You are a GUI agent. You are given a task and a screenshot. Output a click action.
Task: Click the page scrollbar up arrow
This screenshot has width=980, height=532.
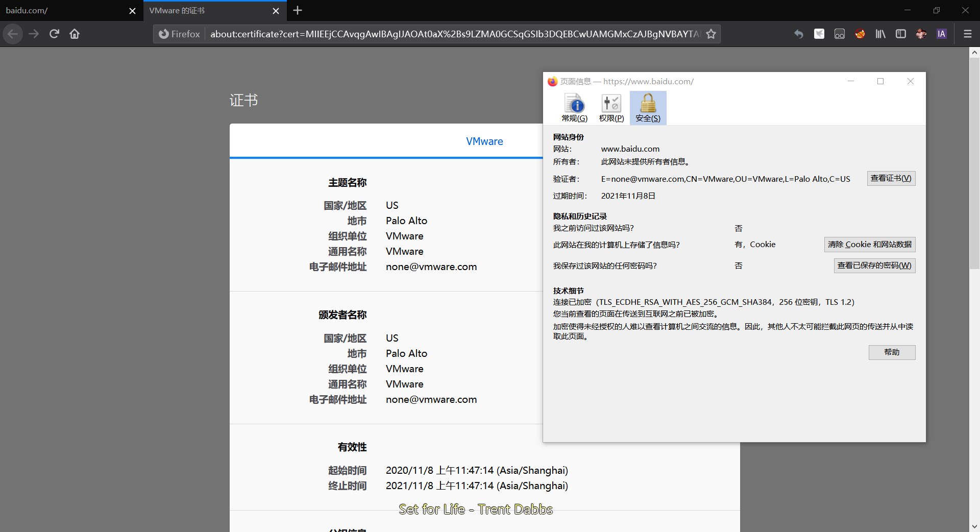pos(974,52)
